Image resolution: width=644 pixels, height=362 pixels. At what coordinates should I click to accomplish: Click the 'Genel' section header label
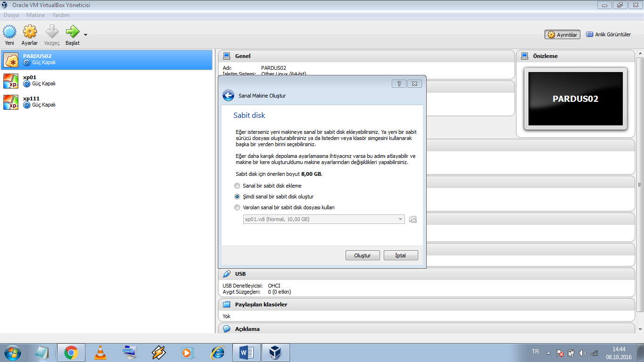tap(243, 56)
